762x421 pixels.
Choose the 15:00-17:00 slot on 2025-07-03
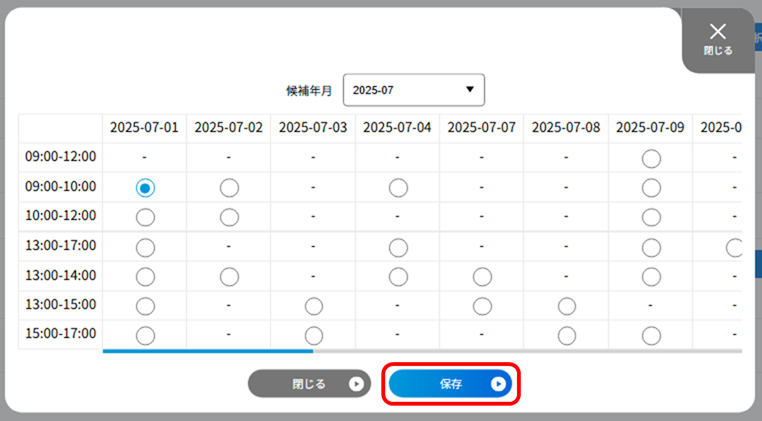tap(313, 335)
